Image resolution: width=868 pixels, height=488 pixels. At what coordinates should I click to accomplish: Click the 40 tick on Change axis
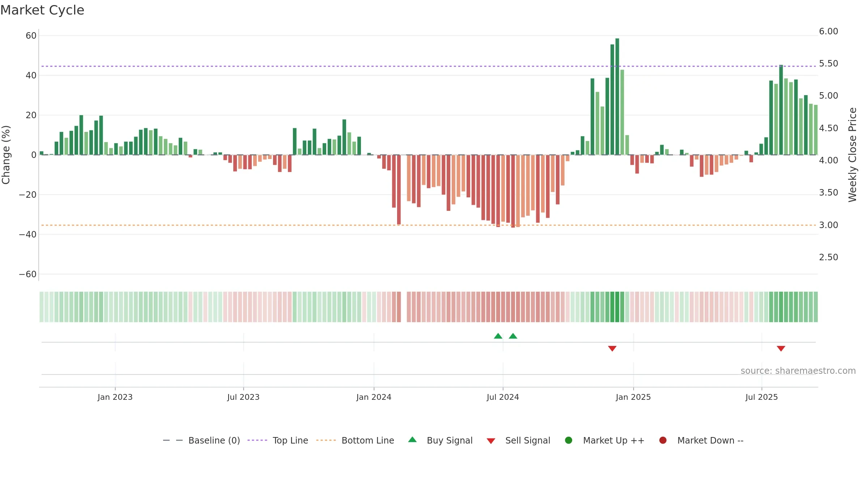point(31,76)
